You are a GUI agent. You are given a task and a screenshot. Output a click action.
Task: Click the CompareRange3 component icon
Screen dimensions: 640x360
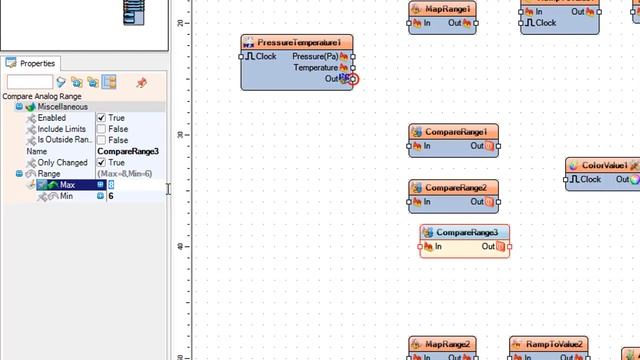pos(428,233)
